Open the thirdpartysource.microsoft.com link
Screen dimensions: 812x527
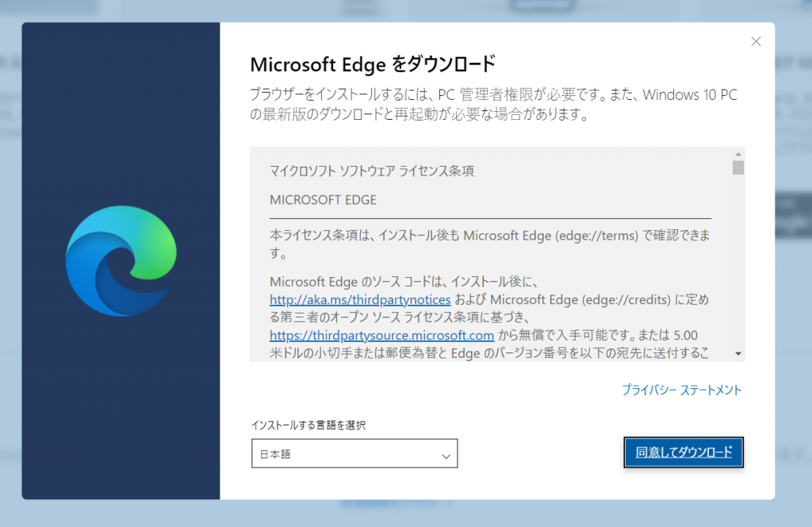pyautogui.click(x=381, y=335)
